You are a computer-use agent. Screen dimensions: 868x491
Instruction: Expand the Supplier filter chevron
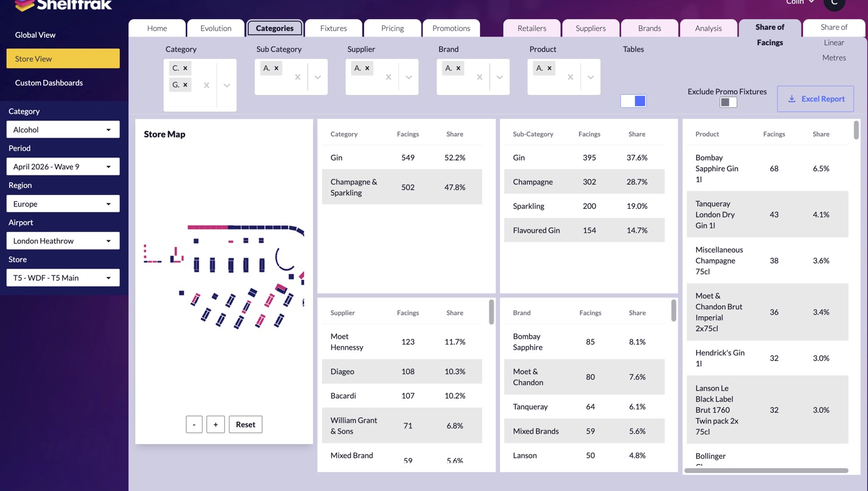(x=408, y=77)
